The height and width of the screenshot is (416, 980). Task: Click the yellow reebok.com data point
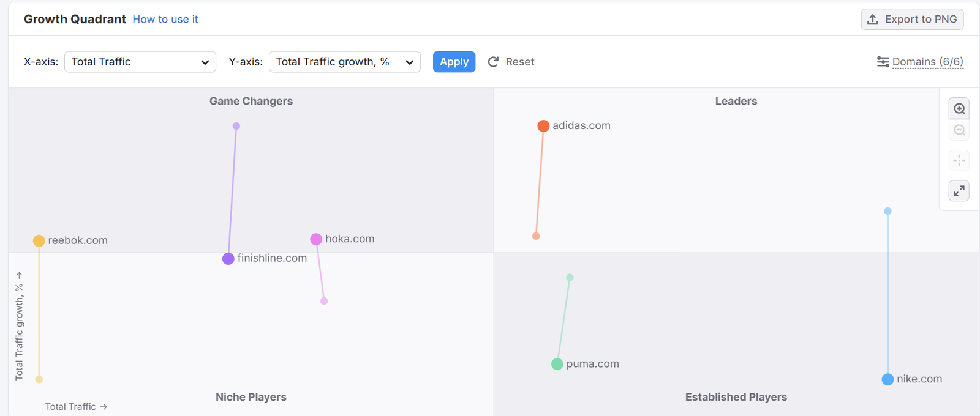[39, 240]
